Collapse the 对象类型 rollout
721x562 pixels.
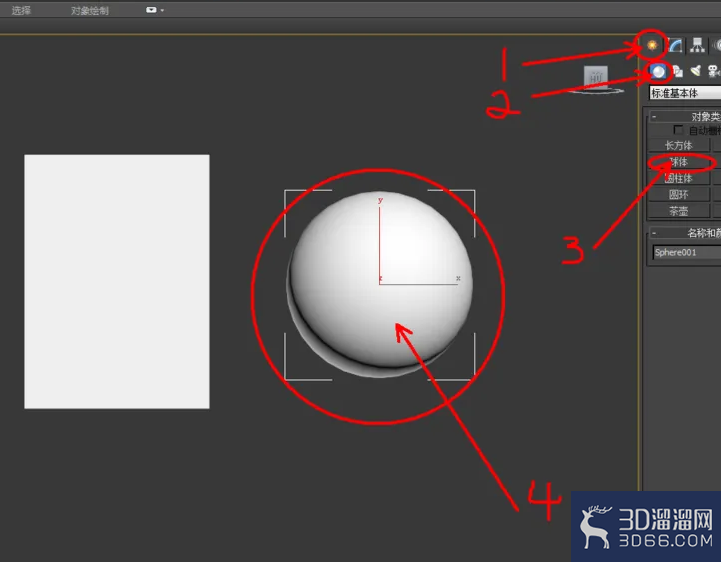685,116
